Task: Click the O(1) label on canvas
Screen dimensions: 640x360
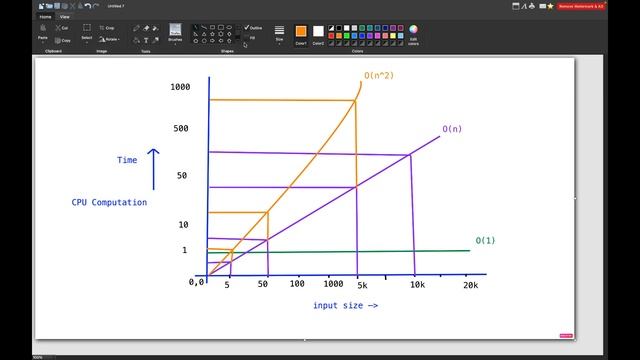Action: pos(485,240)
